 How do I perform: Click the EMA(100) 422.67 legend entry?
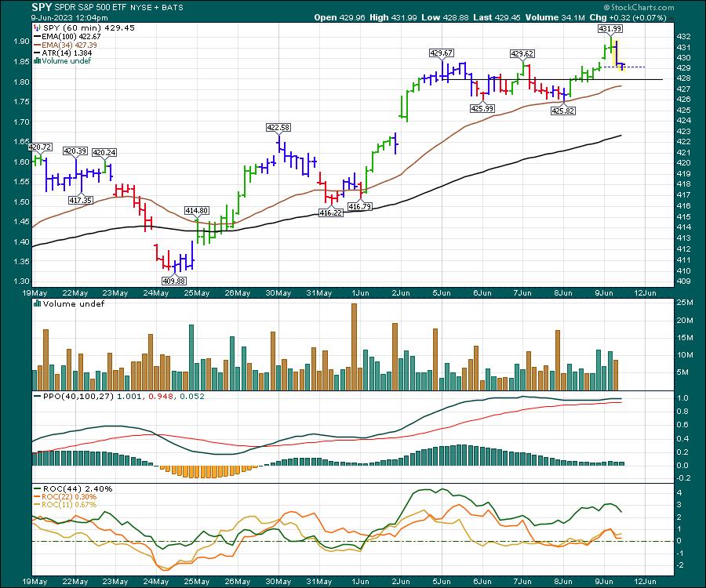click(x=67, y=36)
